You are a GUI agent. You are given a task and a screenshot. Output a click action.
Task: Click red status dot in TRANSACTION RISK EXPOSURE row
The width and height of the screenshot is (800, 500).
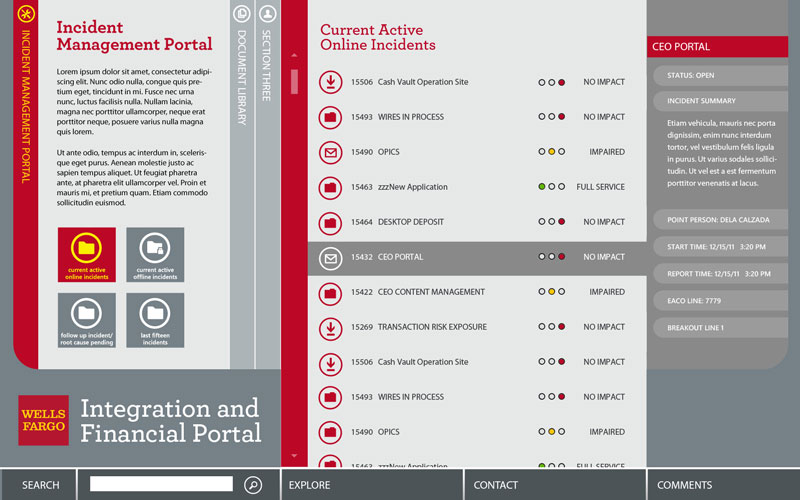[x=561, y=327]
